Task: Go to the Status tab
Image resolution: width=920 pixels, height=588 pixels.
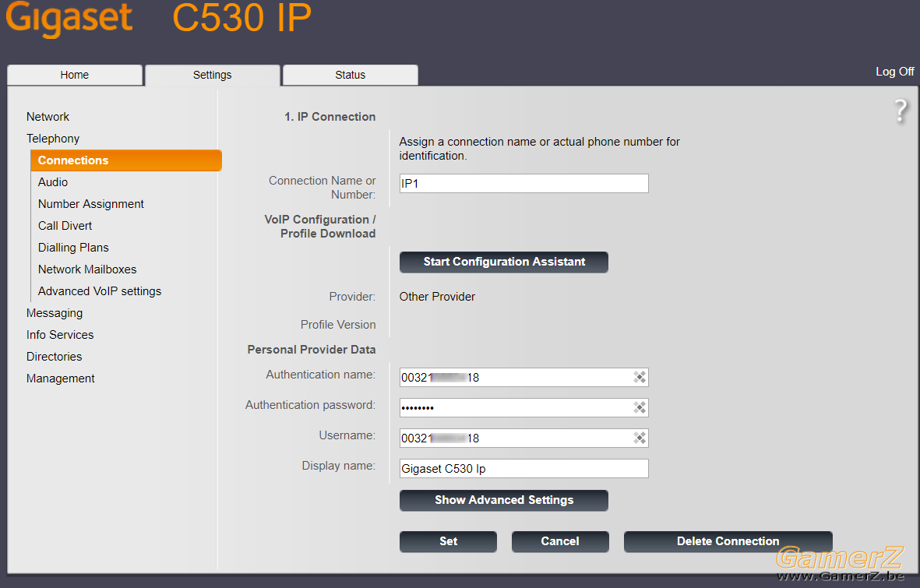Action: tap(351, 75)
